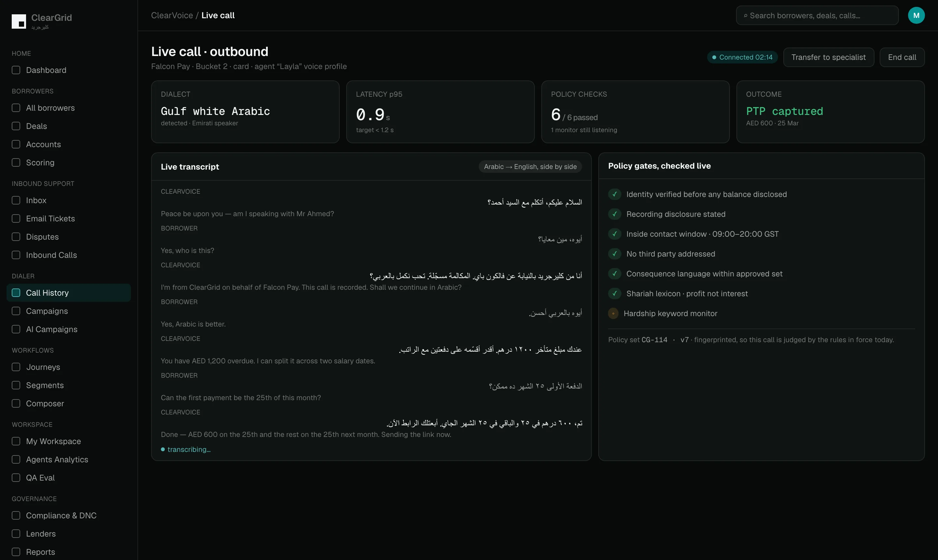Click the Journeys sidebar icon
938x560 pixels.
(x=16, y=367)
